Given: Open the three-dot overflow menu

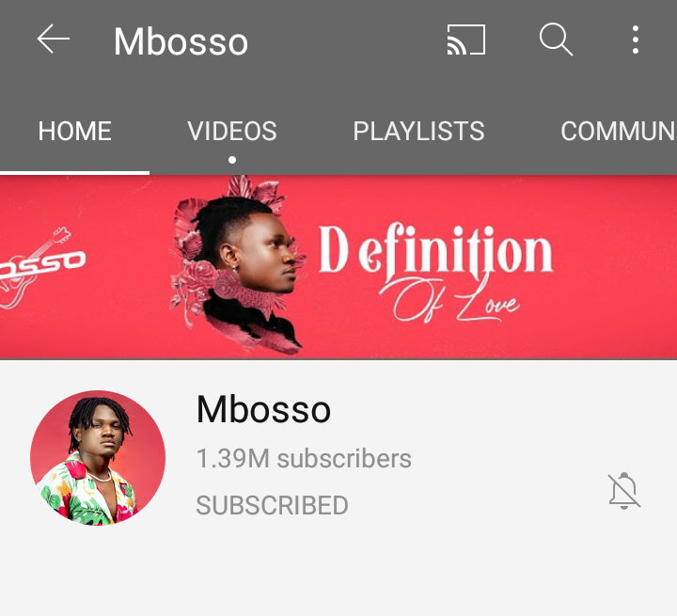Looking at the screenshot, I should [x=635, y=39].
